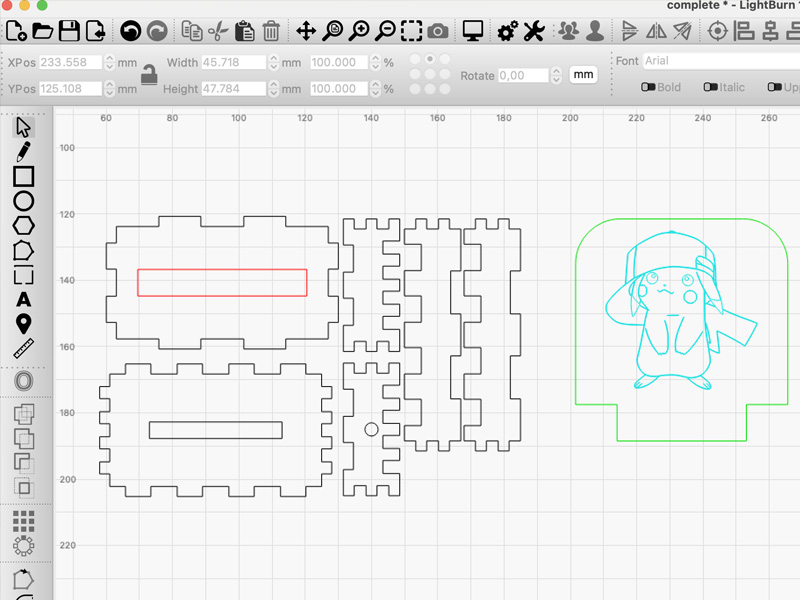Open the Font dropdown showing Arial
This screenshot has width=800, height=600.
click(720, 61)
